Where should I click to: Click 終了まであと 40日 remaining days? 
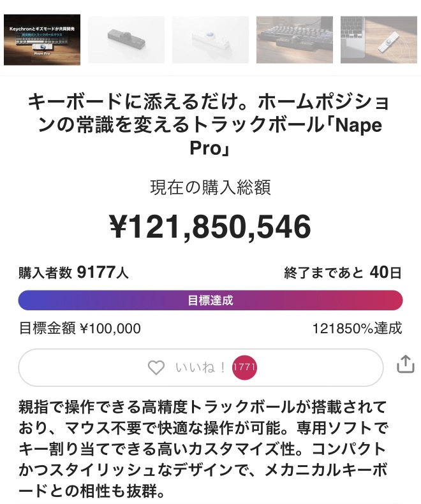coord(343,273)
